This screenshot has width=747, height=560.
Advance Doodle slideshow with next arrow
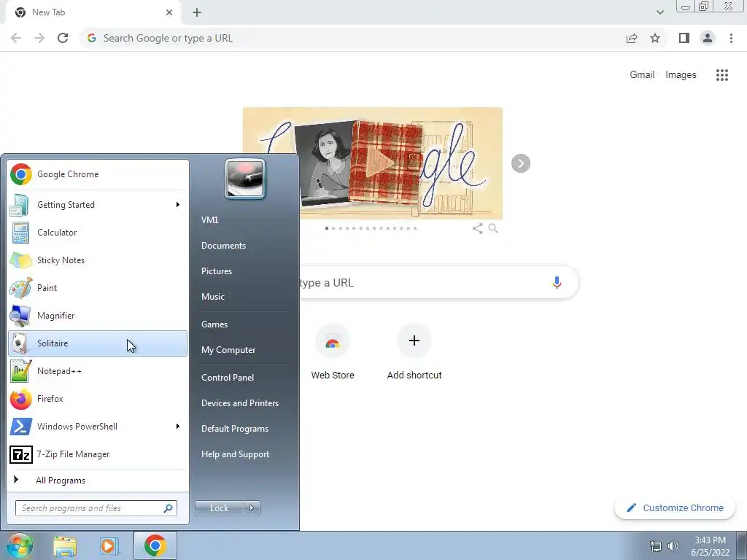coord(521,163)
